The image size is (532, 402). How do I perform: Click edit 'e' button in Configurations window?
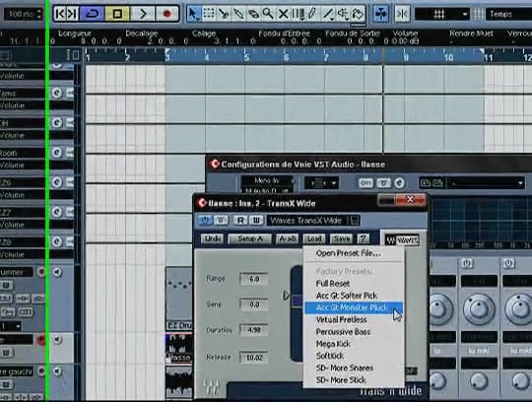400,183
